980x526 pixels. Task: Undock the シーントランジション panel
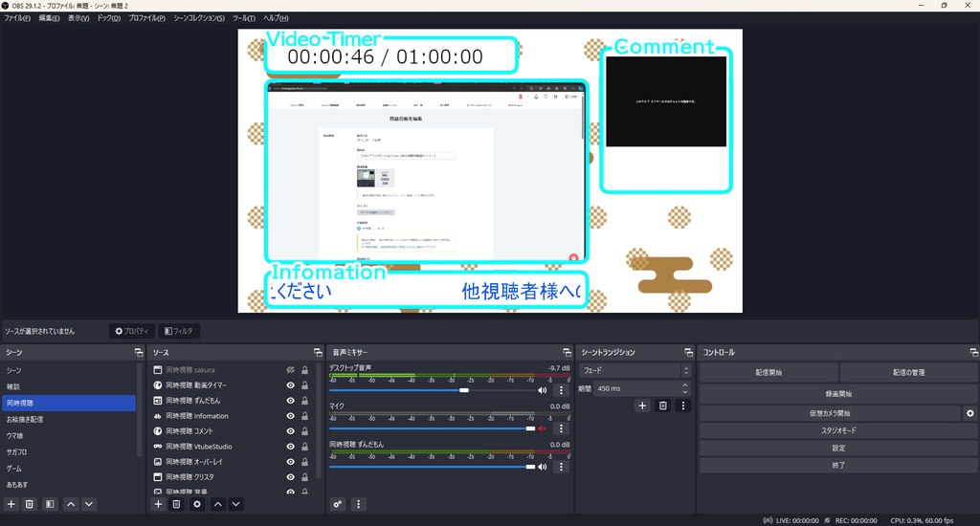[x=688, y=352]
